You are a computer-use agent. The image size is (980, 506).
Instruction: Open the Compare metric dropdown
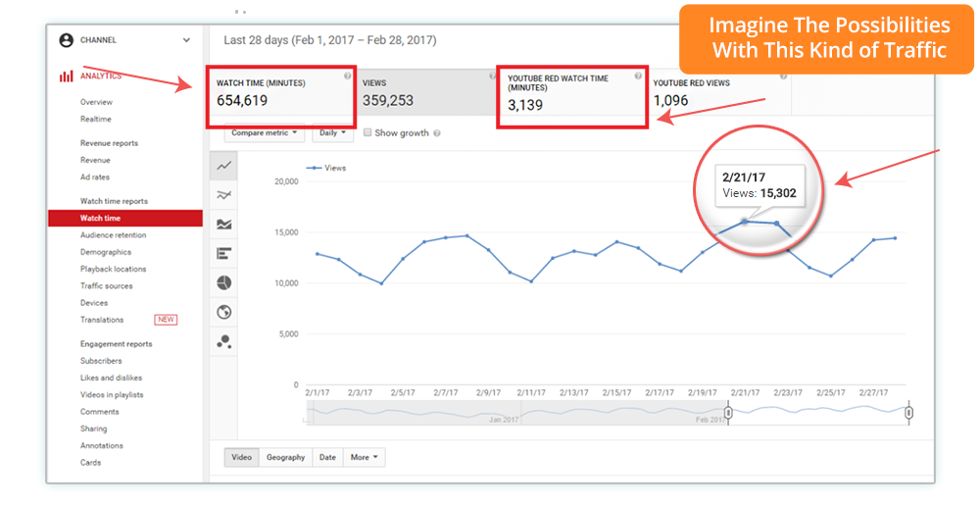pos(264,132)
